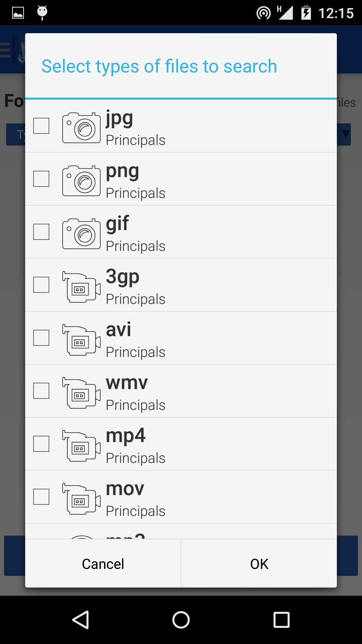Tick the png checkbox
This screenshot has width=362, height=644.
(x=41, y=179)
